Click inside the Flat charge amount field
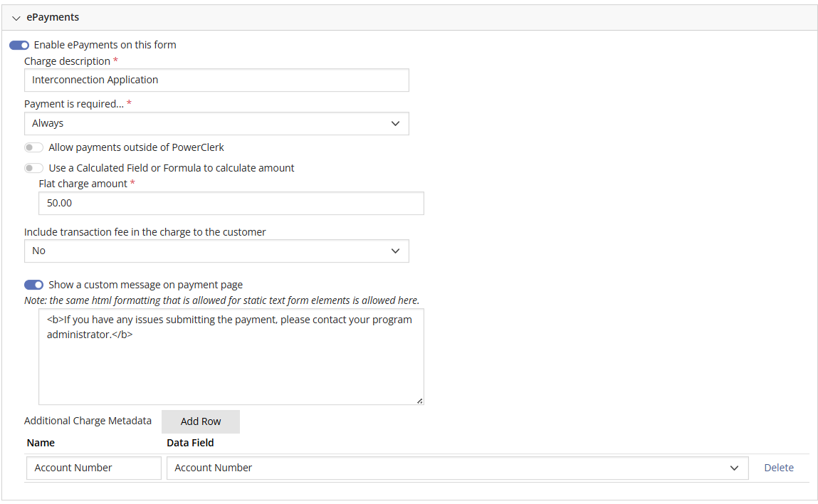Screen dimensions: 818x504 tap(231, 203)
